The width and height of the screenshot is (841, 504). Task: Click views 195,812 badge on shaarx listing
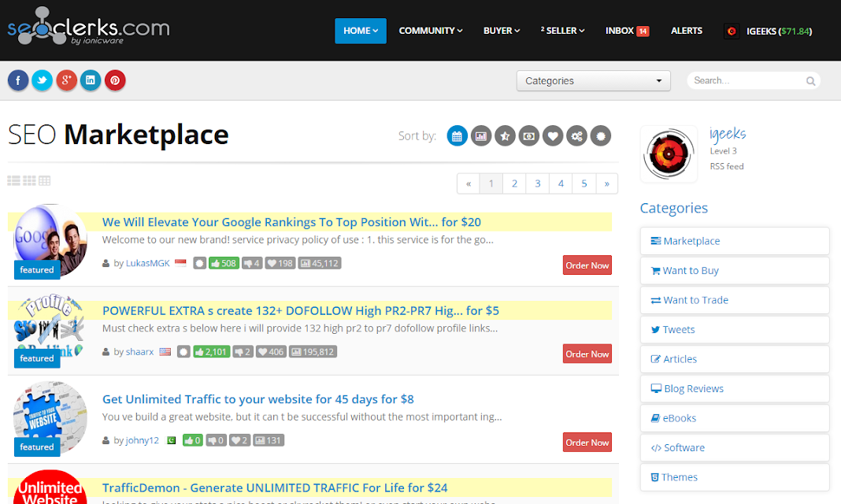coord(313,352)
